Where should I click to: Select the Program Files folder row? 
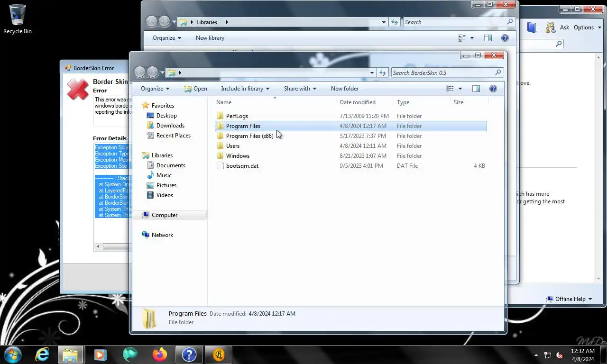click(351, 126)
